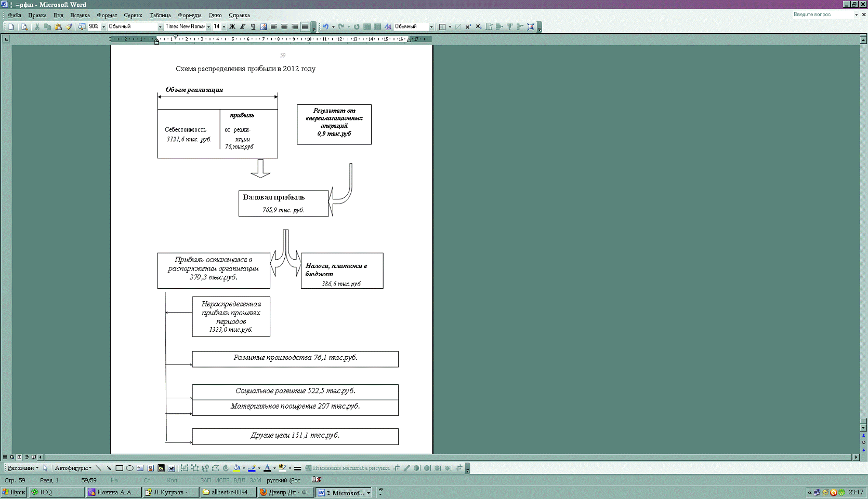
Task: Toggle Italic (К) formatting
Action: 243,26
